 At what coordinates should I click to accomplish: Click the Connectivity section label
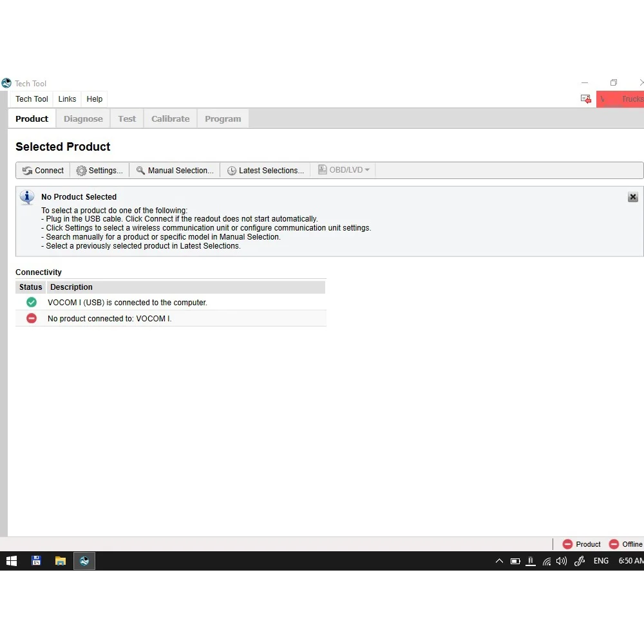(39, 272)
